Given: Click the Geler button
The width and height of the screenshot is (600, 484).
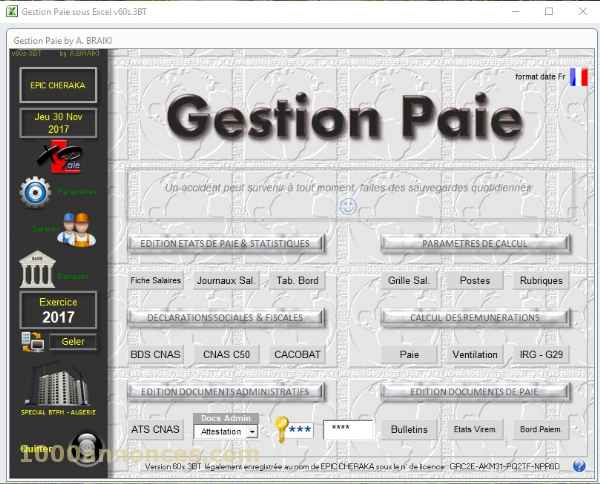Looking at the screenshot, I should click(x=73, y=342).
